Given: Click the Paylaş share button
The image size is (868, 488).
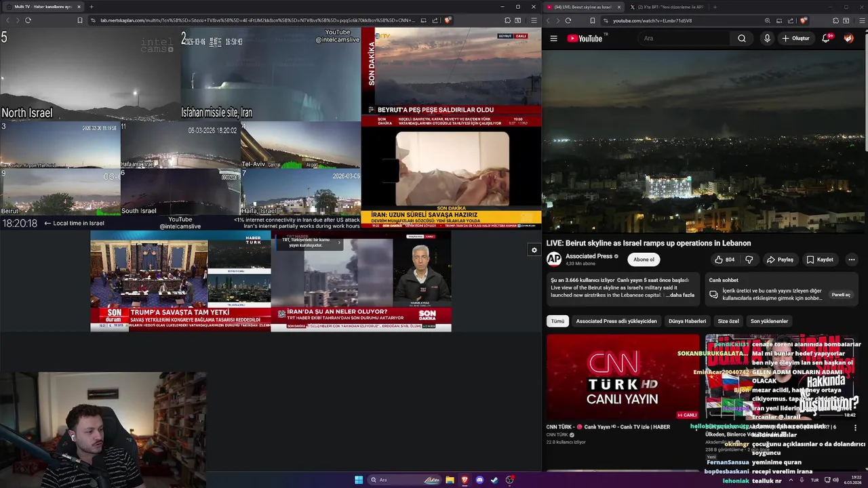Looking at the screenshot, I should pyautogui.click(x=780, y=260).
